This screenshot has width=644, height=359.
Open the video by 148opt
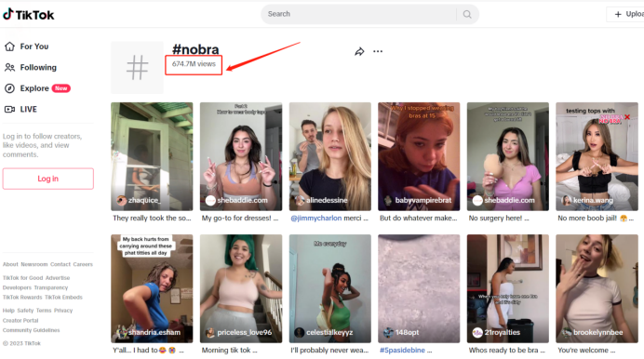point(419,288)
